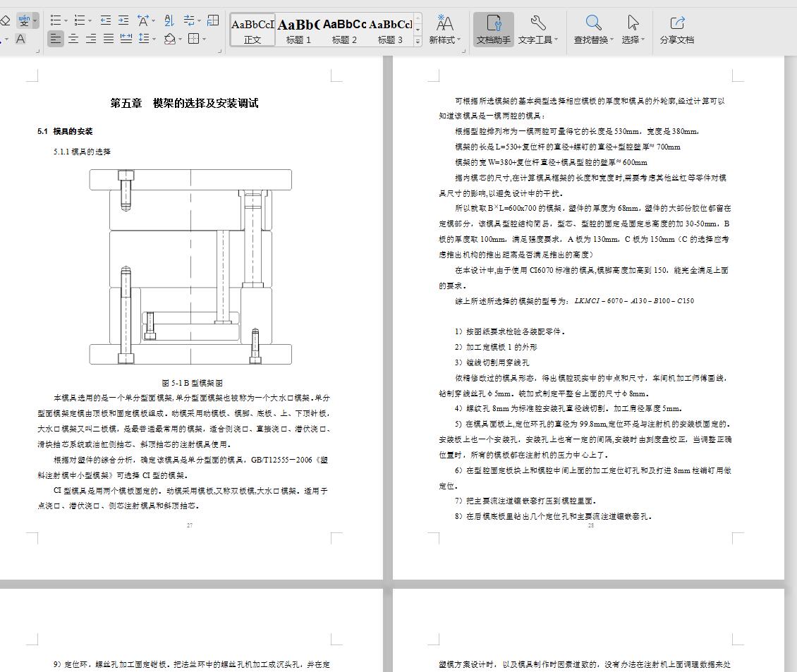Expand the full styles gallery
This screenshot has width=797, height=672.
[x=418, y=42]
